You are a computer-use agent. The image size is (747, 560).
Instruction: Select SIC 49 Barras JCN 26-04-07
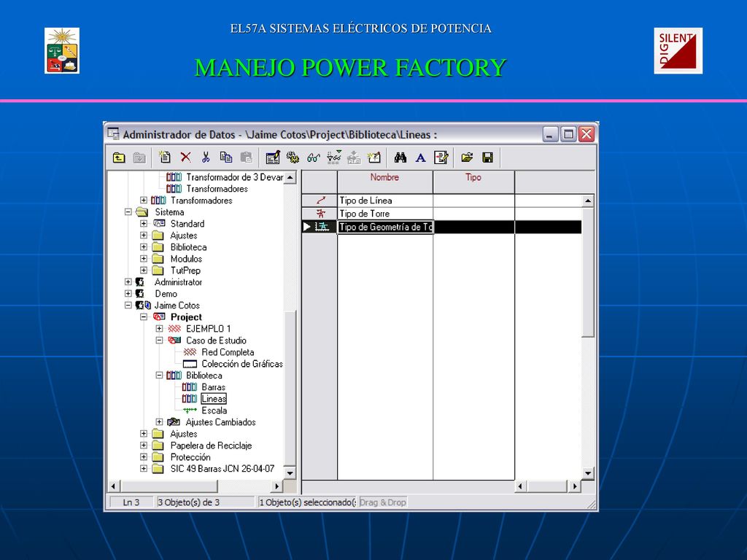click(x=222, y=469)
